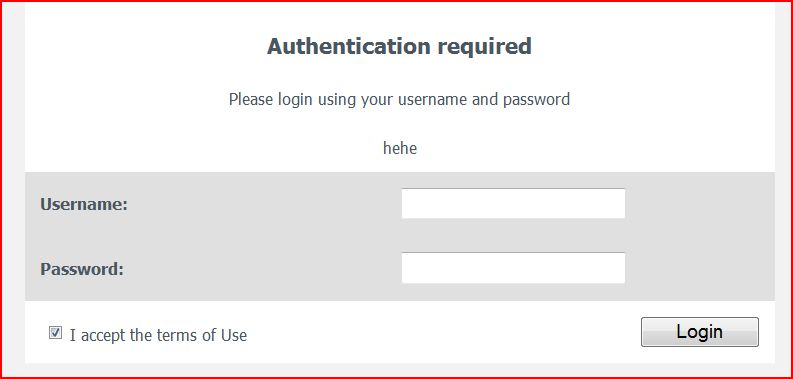Click the 'hehe' message text
Screen dimensions: 793x379
click(x=400, y=148)
